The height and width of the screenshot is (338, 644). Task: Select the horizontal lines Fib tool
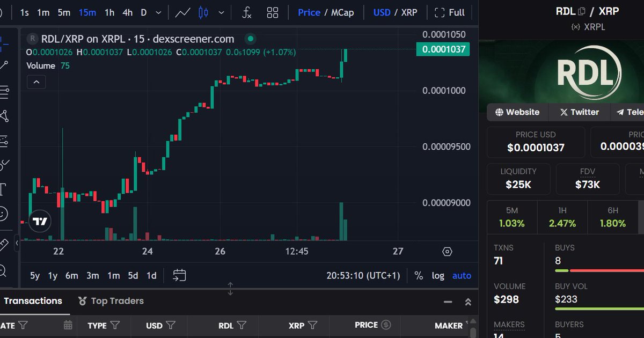4,91
